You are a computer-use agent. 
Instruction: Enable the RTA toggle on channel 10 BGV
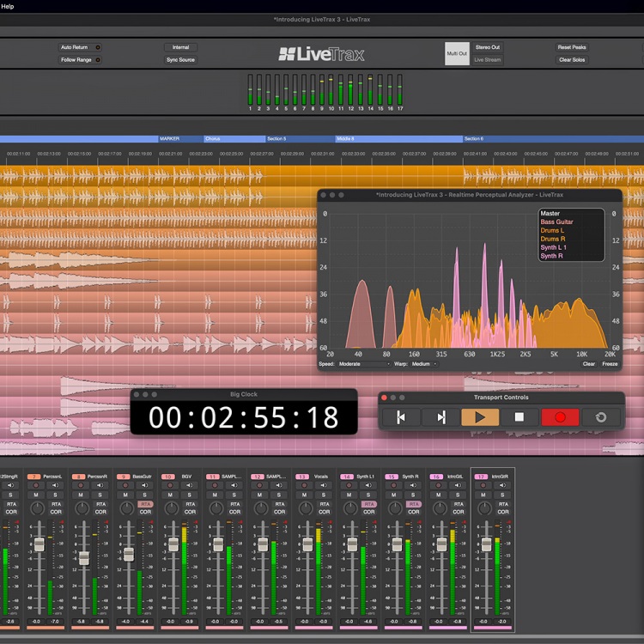point(190,504)
